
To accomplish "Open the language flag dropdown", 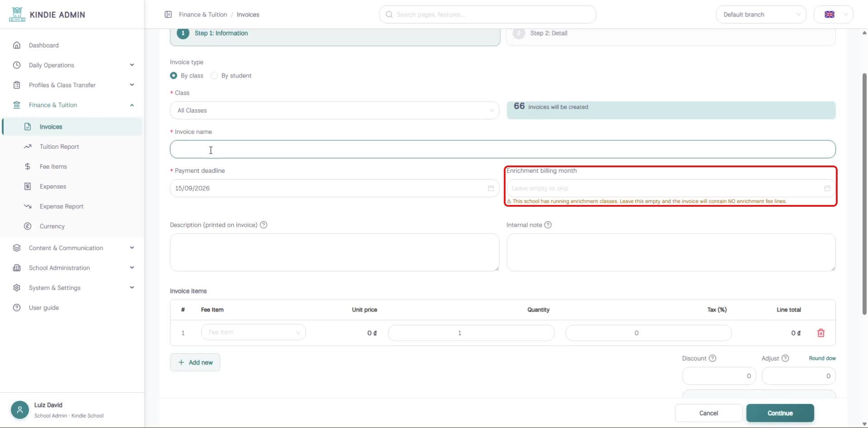I will [x=833, y=15].
